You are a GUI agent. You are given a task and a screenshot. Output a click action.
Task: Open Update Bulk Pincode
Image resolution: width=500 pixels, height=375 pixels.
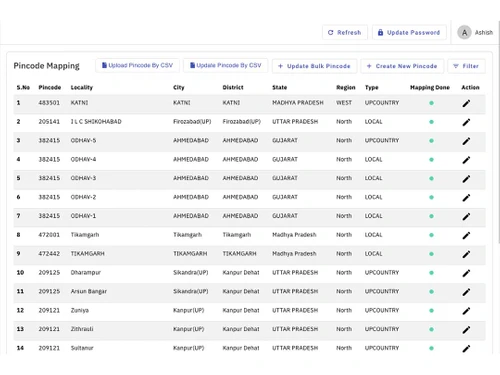pyautogui.click(x=314, y=66)
